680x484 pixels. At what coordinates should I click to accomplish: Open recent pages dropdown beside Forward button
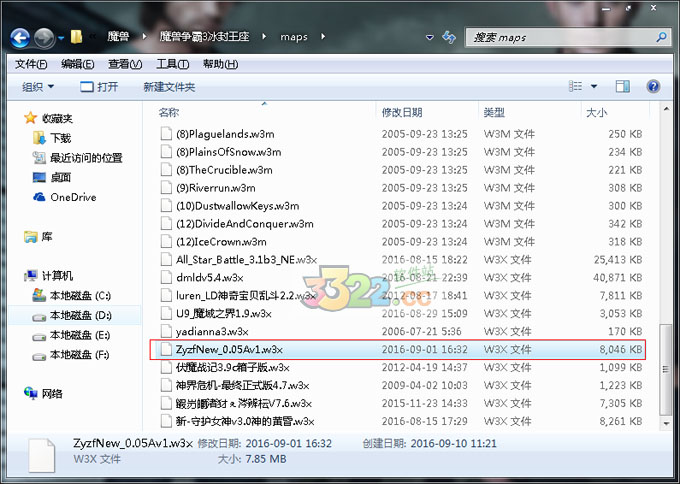coord(61,38)
